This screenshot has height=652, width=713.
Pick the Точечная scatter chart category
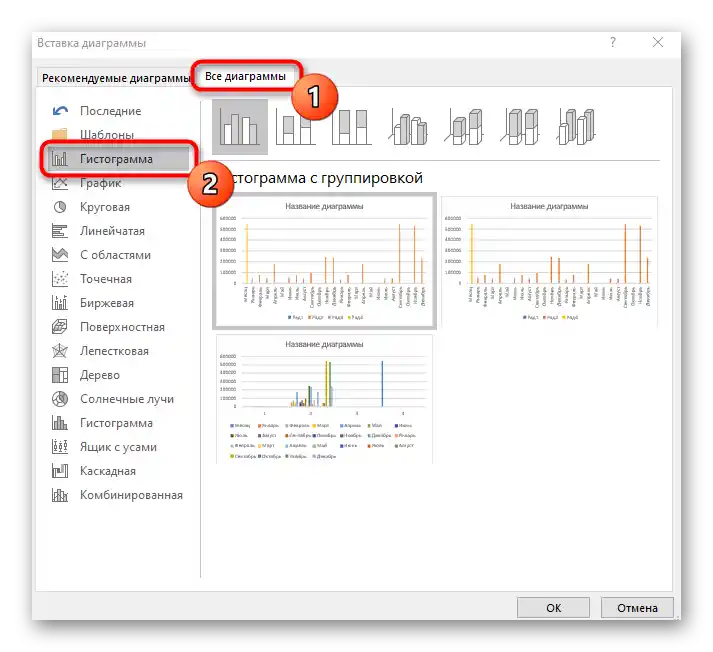click(x=117, y=279)
